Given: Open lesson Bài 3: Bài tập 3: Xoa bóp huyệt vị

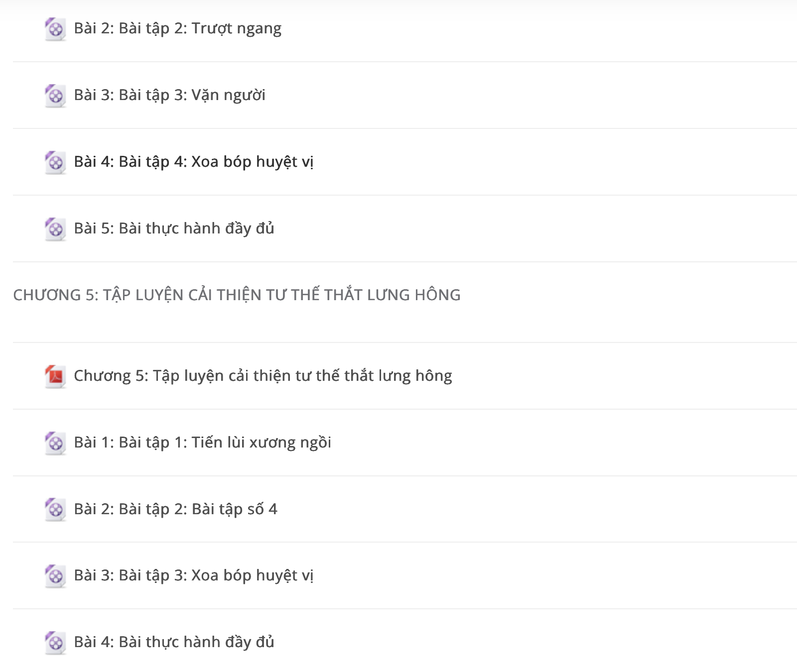Looking at the screenshot, I should pos(194,575).
